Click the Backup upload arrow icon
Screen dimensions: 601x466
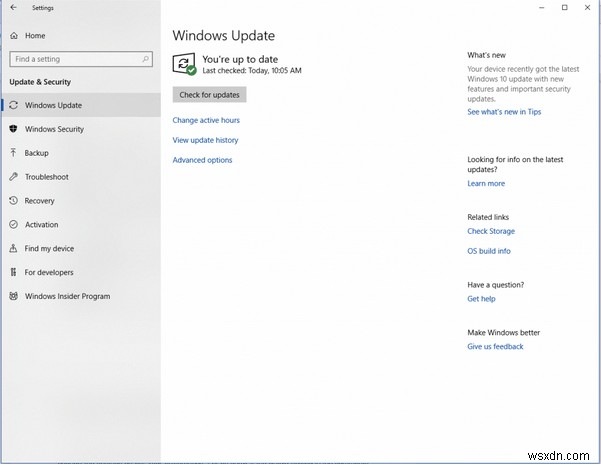(13, 153)
